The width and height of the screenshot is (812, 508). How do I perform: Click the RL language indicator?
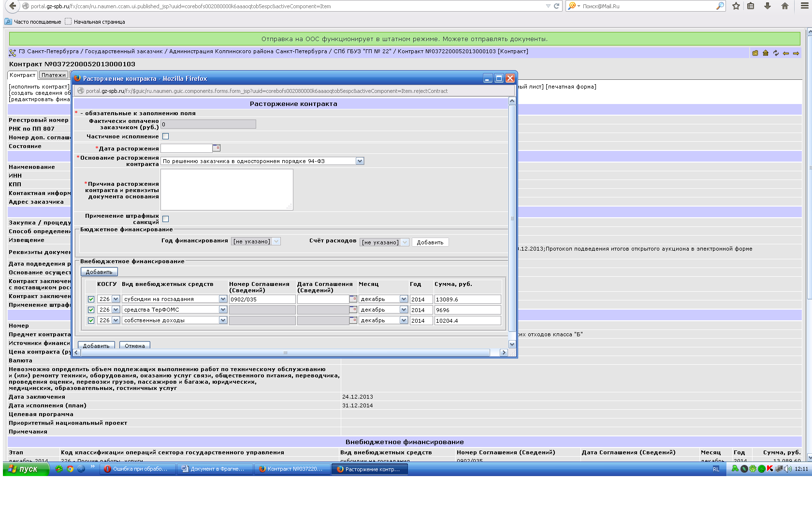point(716,469)
